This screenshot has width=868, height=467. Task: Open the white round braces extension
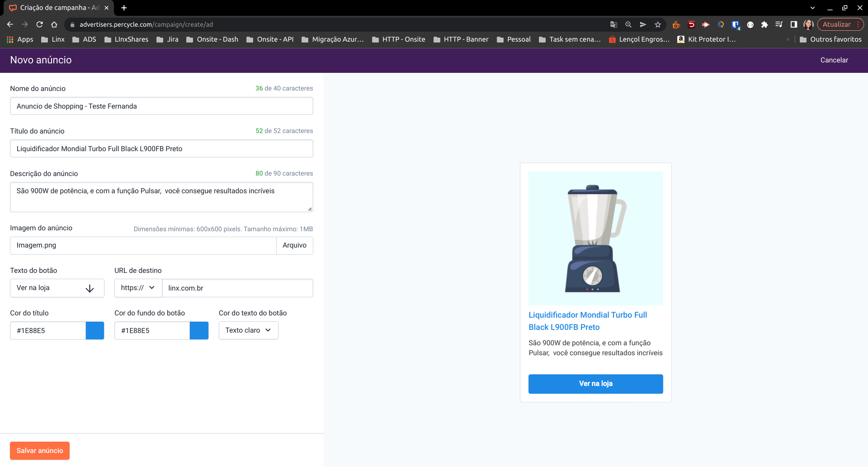[750, 24]
